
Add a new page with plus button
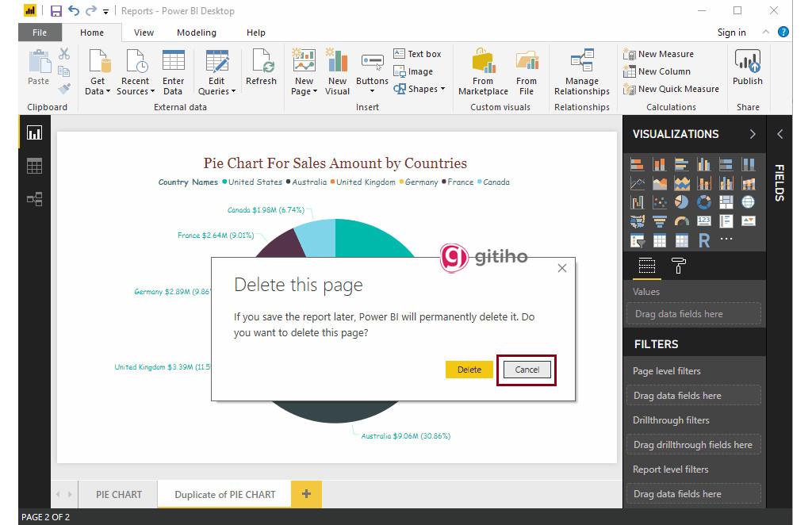pyautogui.click(x=306, y=494)
